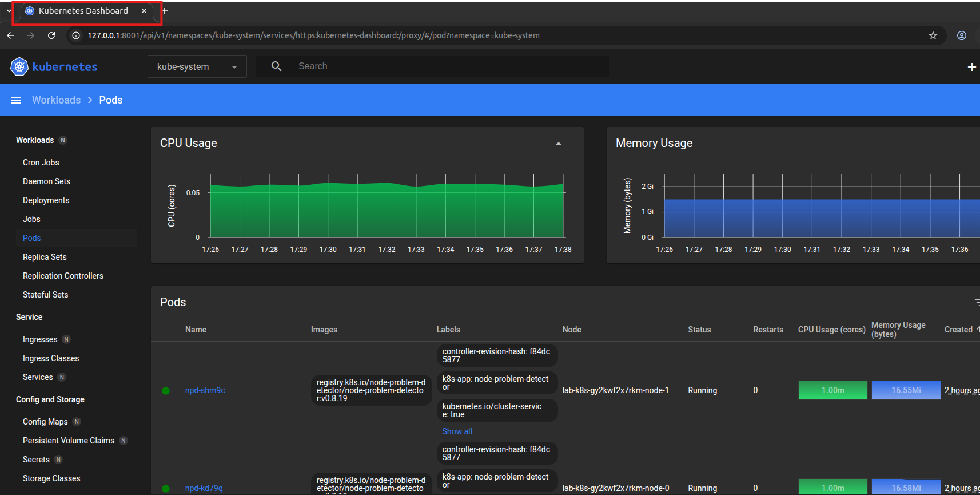
Task: Click the Created column header
Action: (x=958, y=330)
